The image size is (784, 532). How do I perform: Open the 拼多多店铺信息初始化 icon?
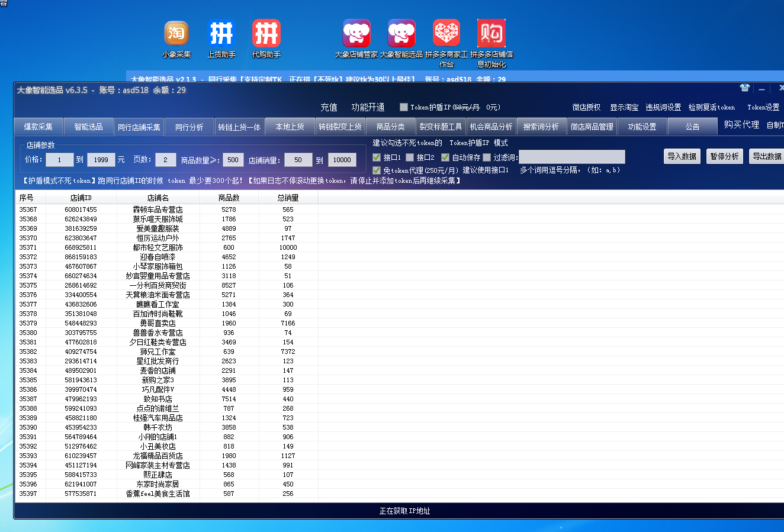point(491,43)
